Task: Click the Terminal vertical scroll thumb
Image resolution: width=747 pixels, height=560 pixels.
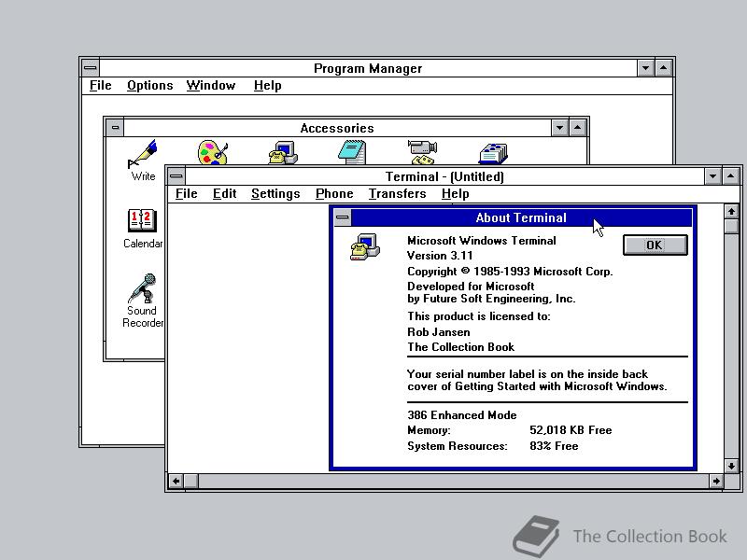Action: pyautogui.click(x=732, y=226)
